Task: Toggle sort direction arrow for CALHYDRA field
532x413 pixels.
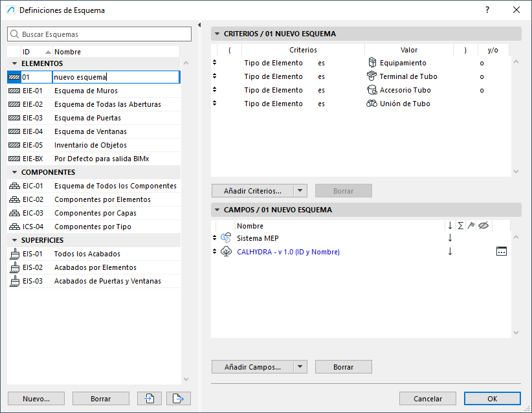Action: tap(449, 251)
